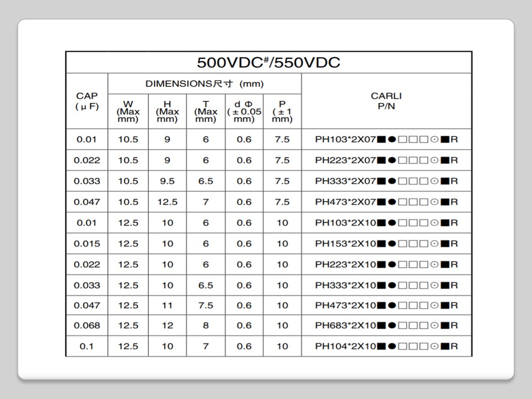This screenshot has height=399, width=532.
Task: Select the CAP (µF) column header
Action: pyautogui.click(x=86, y=101)
